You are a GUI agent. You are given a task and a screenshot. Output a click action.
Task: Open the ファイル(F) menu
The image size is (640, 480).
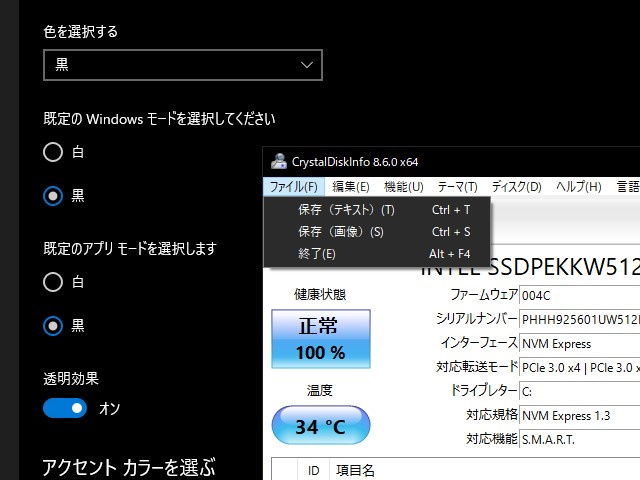pos(294,187)
